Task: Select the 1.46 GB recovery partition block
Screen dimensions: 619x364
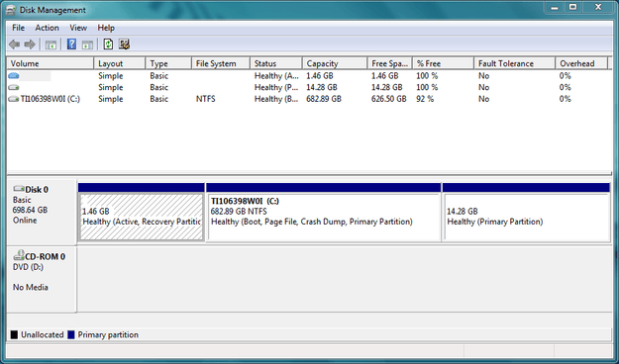Action: pos(142,217)
